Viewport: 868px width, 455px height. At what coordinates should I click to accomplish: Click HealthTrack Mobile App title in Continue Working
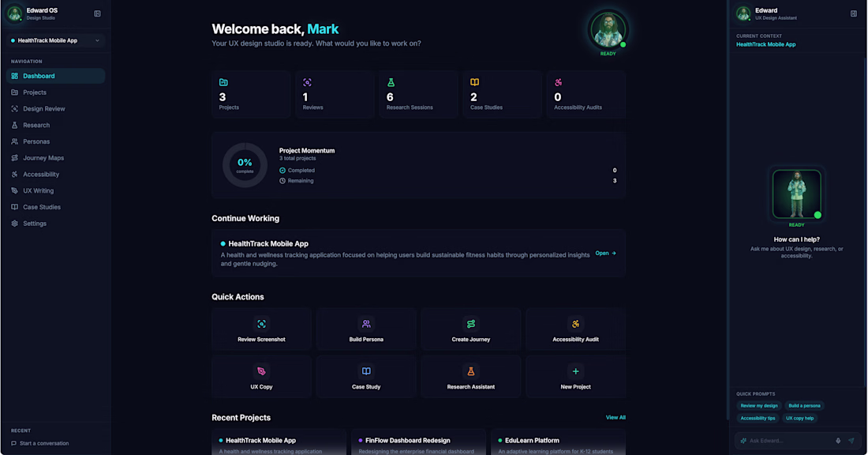coord(268,244)
